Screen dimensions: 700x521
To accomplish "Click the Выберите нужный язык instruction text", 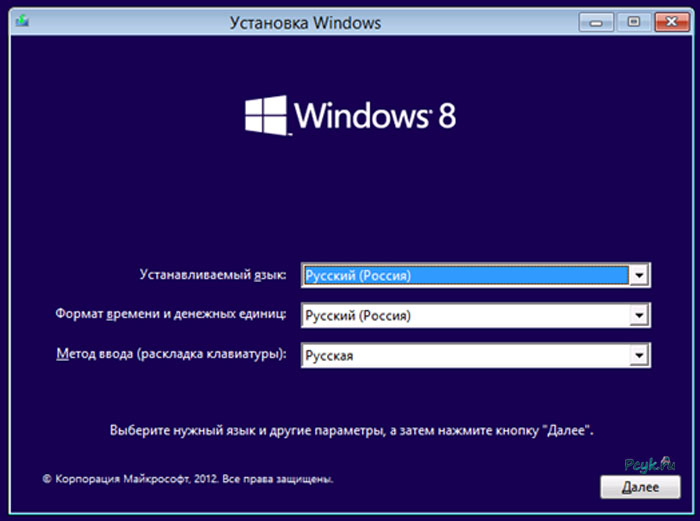I will 350,430.
